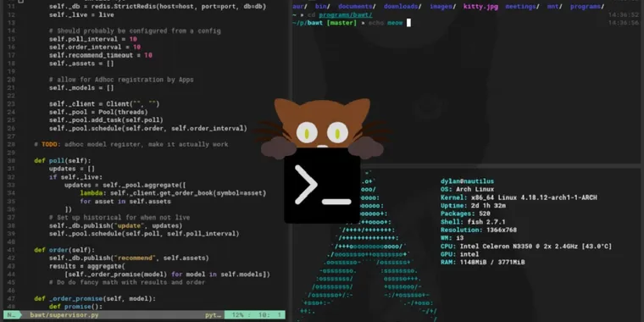Click the 'self._pool.add_task(self.poll)' line
The image size is (644, 322).
(x=106, y=120)
